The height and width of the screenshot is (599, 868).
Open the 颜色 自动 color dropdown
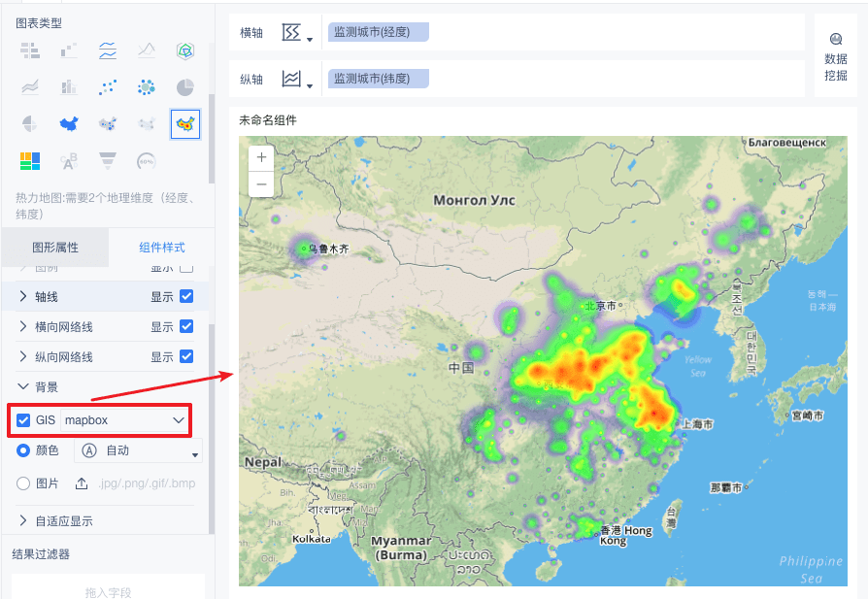click(x=139, y=450)
